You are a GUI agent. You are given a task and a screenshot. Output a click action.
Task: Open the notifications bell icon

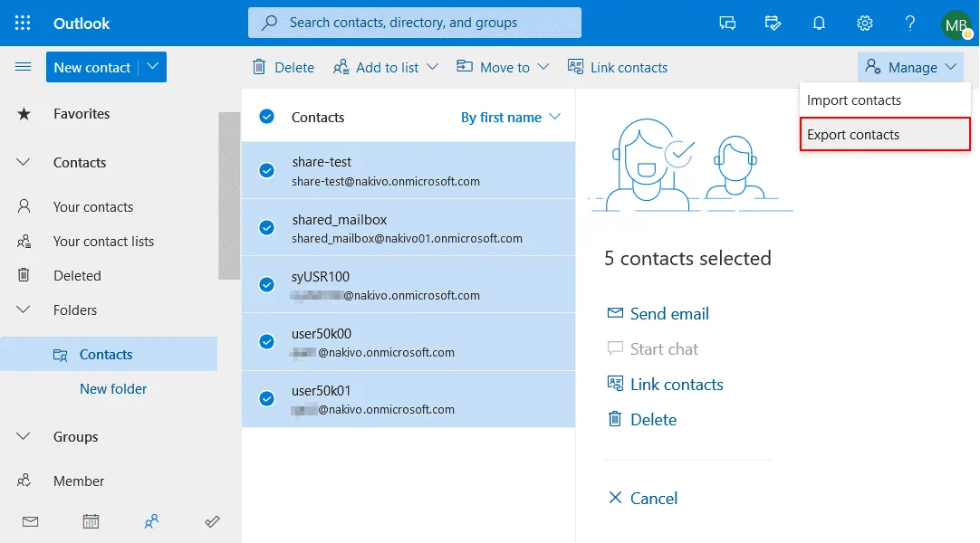(819, 24)
